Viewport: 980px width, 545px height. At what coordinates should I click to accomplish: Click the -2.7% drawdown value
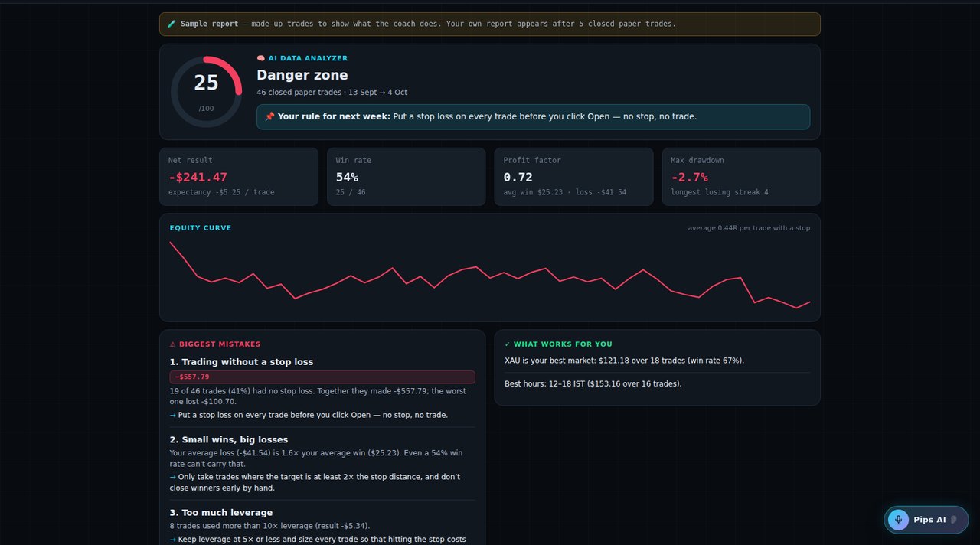coord(690,177)
